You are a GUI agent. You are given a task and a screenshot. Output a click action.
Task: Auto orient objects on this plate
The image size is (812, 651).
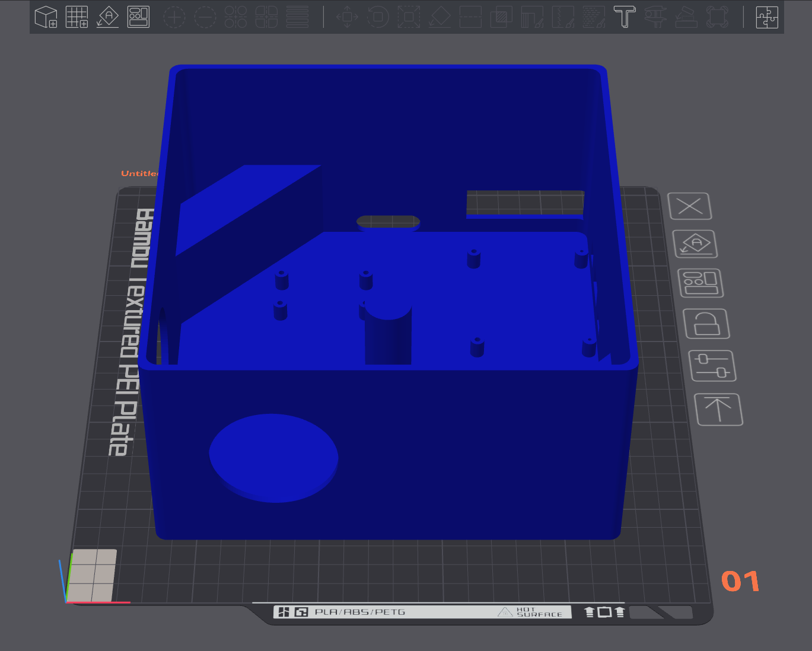point(695,244)
